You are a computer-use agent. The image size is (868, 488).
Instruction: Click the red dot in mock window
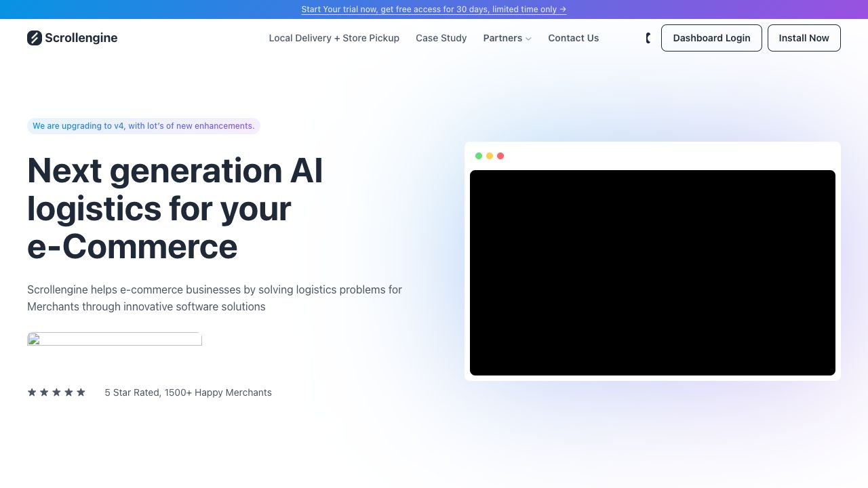point(500,156)
